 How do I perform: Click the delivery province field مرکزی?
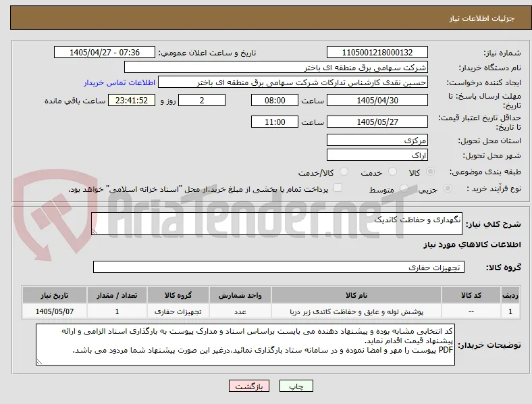pyautogui.click(x=377, y=140)
